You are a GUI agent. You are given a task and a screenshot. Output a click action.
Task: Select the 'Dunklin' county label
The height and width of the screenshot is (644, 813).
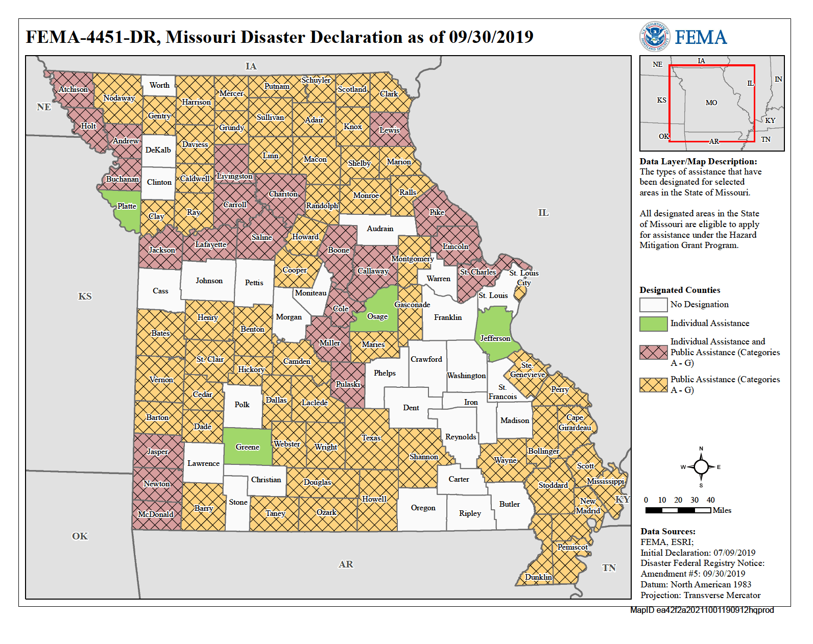coord(538,577)
